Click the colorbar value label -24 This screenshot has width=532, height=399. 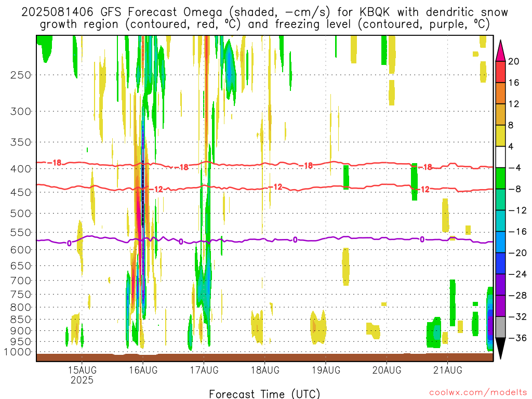point(517,274)
